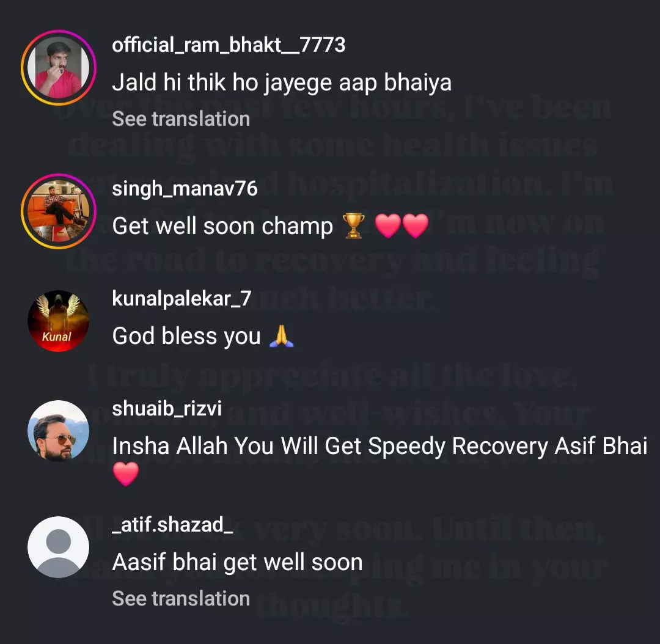Tap praying hands emoji after God bless you
660x644 pixels.
(282, 336)
